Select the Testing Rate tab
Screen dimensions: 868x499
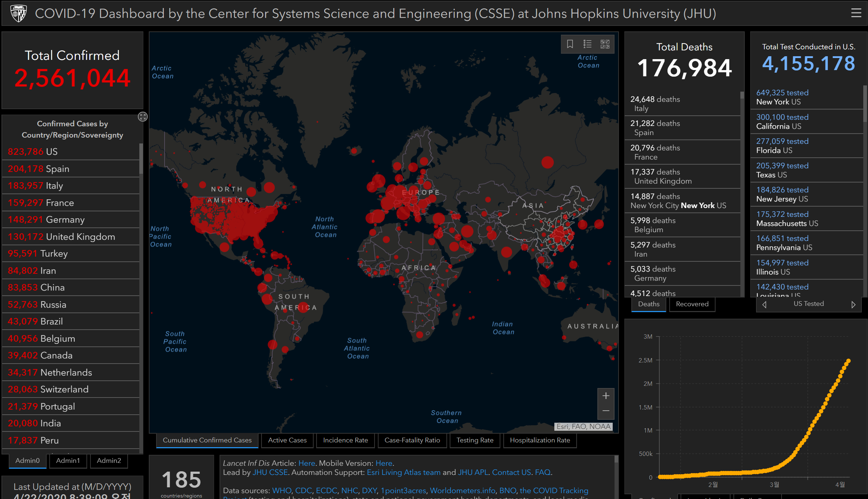(475, 440)
